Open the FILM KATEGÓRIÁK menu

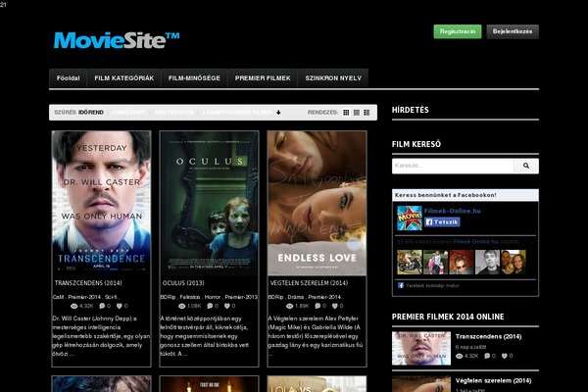[x=124, y=78]
